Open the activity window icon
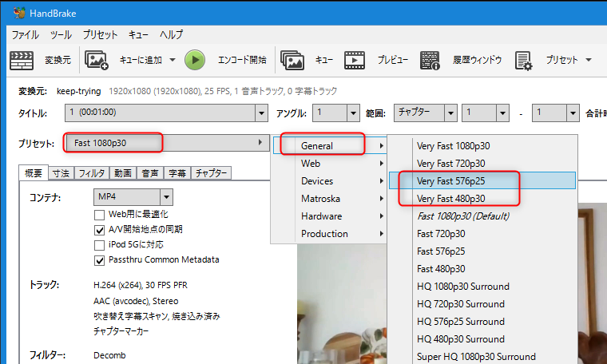Screen dimensions: 607x364 pyautogui.click(x=430, y=60)
